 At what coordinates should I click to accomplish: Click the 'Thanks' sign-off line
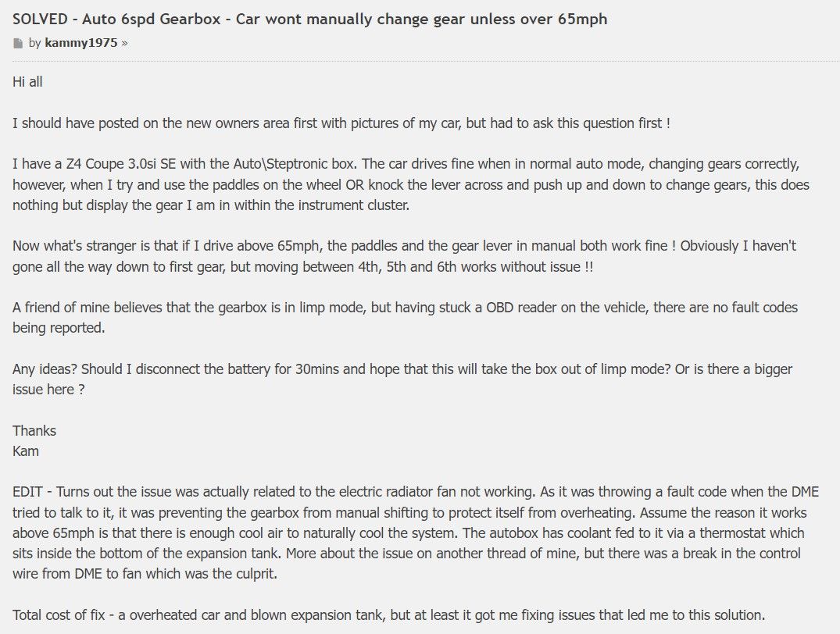pyautogui.click(x=34, y=430)
